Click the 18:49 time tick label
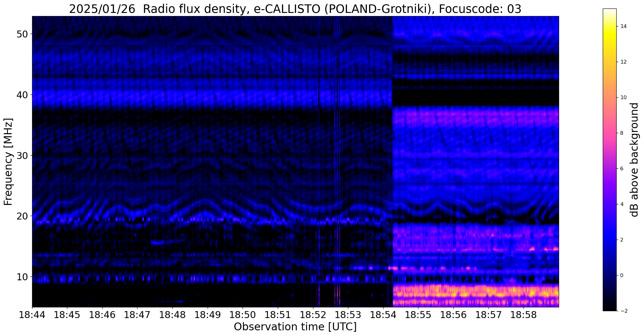 pos(208,315)
